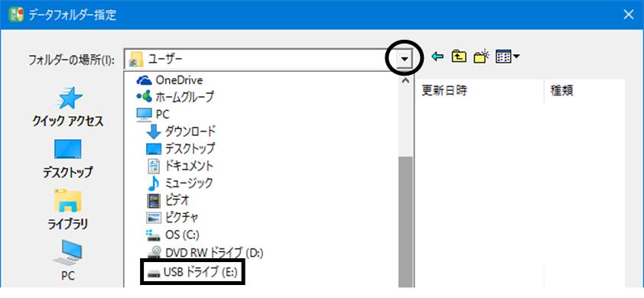Click the dropdown list scrollbar up arrow
Viewport: 644px width, 298px height.
[405, 80]
